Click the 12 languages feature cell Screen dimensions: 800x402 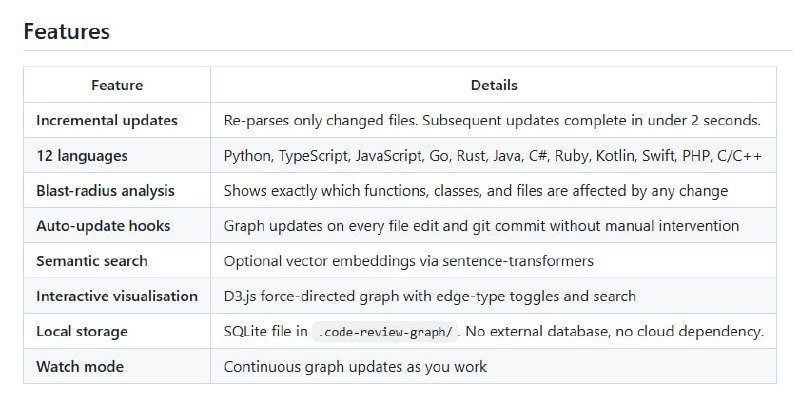point(82,156)
